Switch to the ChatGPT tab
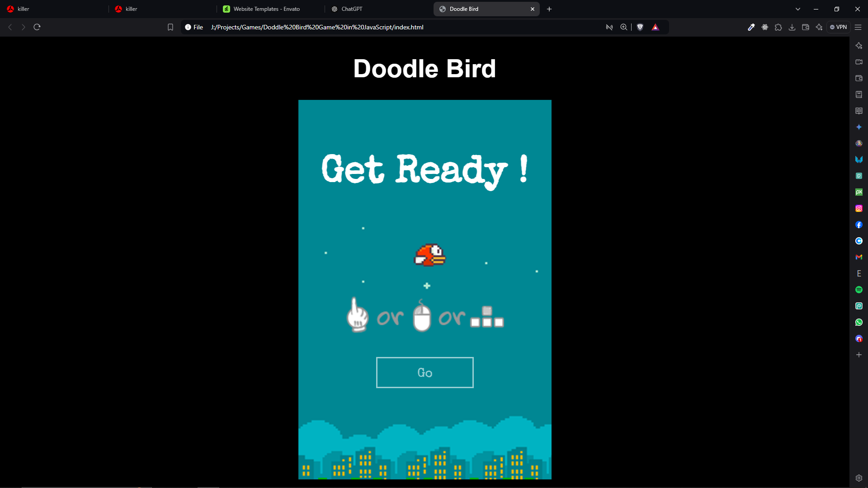The image size is (868, 488). point(379,9)
